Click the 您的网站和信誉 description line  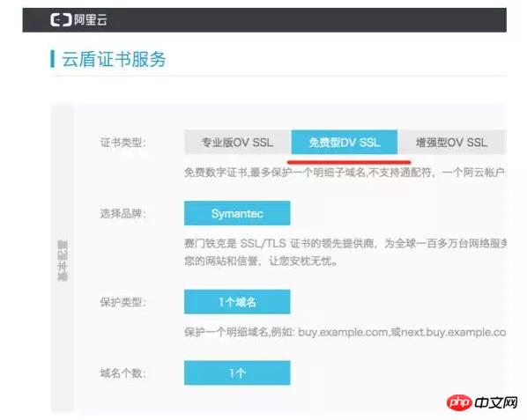tap(261, 261)
